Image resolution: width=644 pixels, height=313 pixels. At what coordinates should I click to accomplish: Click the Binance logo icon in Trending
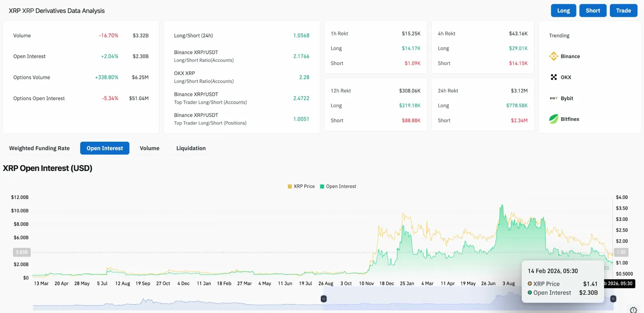tap(554, 56)
